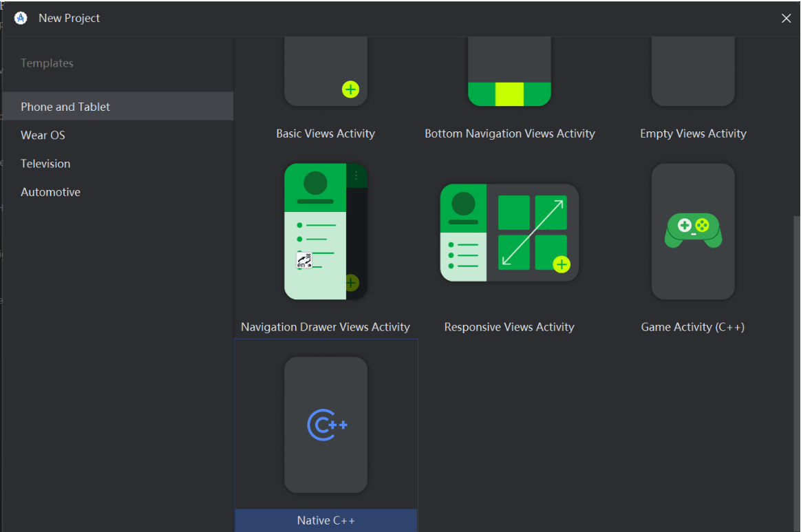The image size is (801, 532).
Task: Click the highlighted Native C++ label
Action: [326, 520]
